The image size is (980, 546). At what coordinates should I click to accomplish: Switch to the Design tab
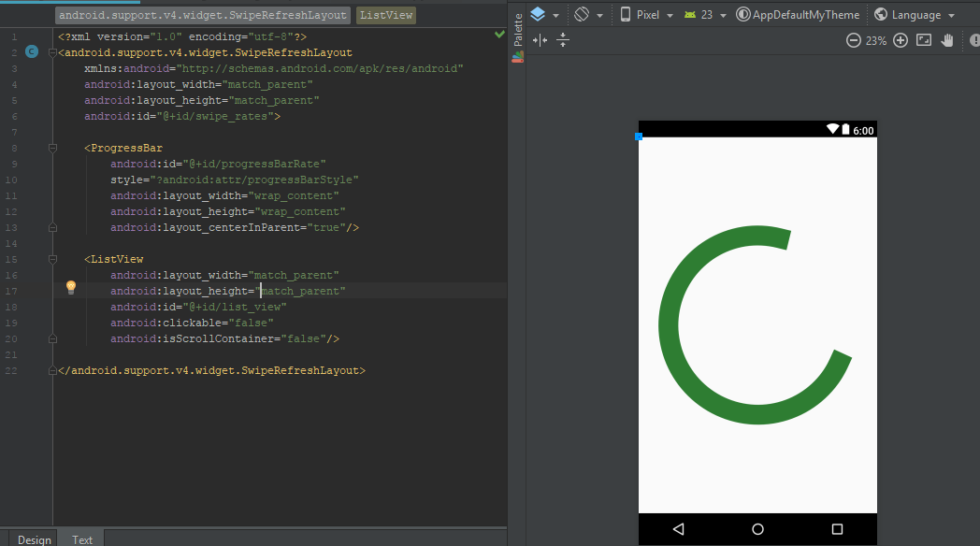click(x=34, y=539)
